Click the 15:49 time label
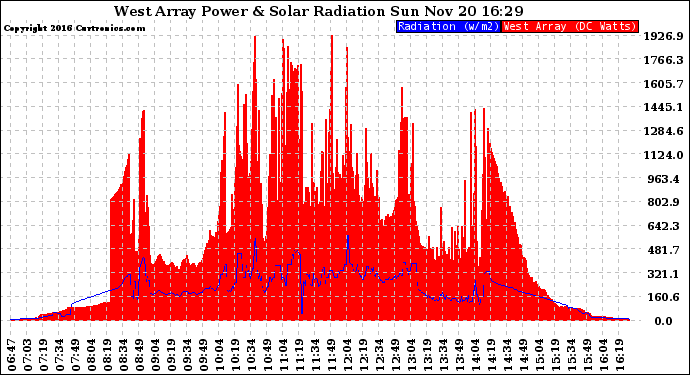Screen dimensions: 690x375 tap(587, 355)
